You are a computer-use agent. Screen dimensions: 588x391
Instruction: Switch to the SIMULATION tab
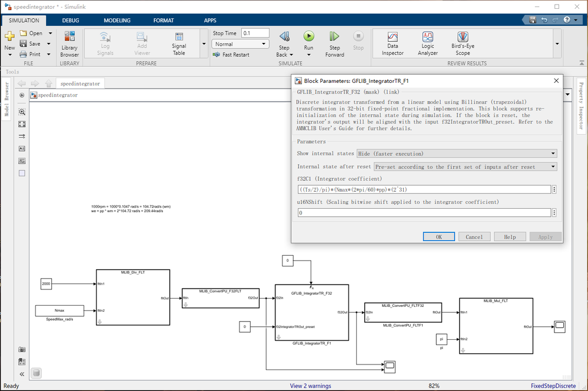24,20
